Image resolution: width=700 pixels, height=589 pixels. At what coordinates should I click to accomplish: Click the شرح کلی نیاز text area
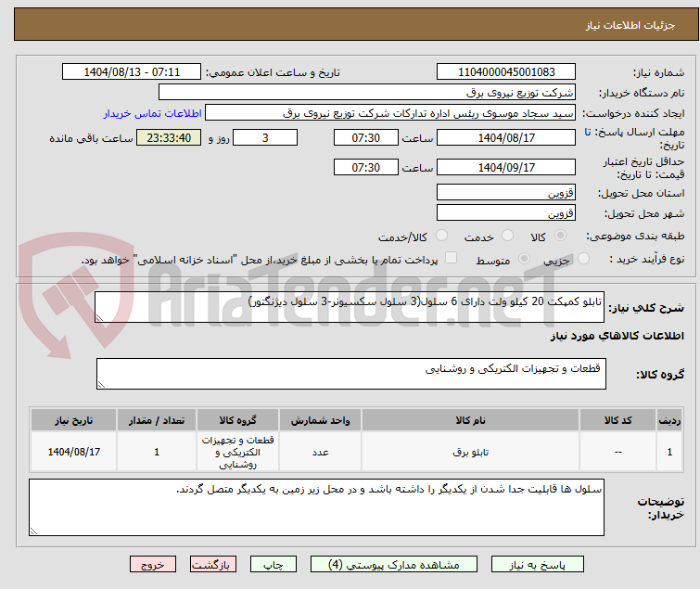(x=350, y=307)
